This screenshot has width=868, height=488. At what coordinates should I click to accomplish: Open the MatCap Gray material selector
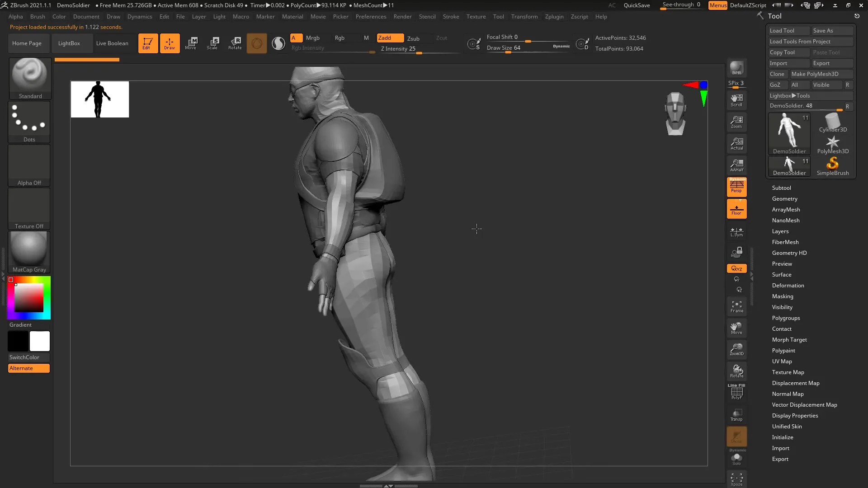[29, 252]
